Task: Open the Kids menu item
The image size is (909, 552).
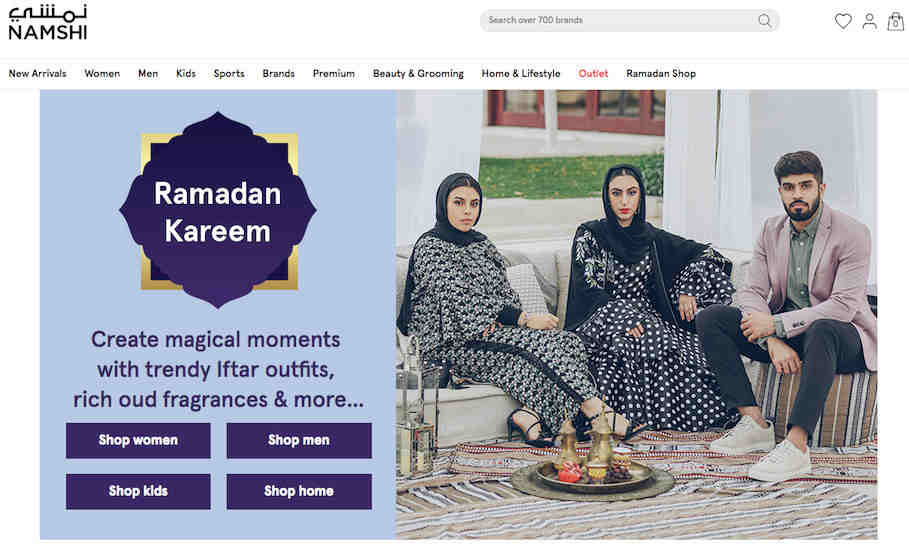Action: [x=186, y=74]
